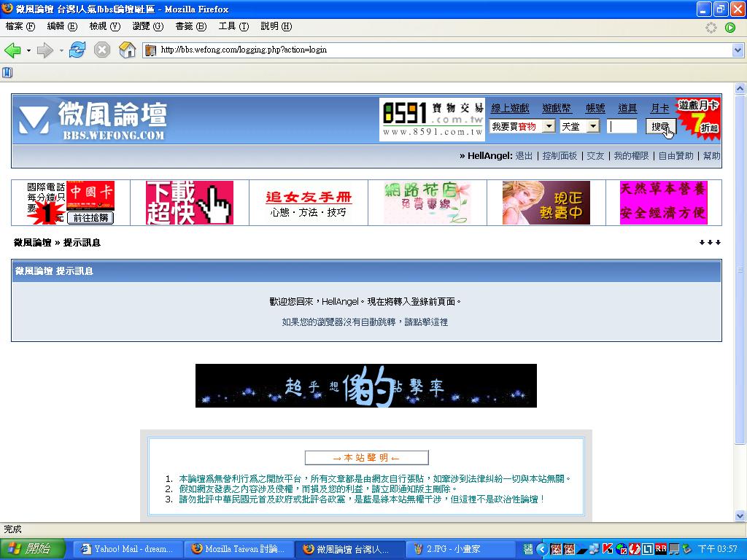Click the globe tray icon

[621, 549]
